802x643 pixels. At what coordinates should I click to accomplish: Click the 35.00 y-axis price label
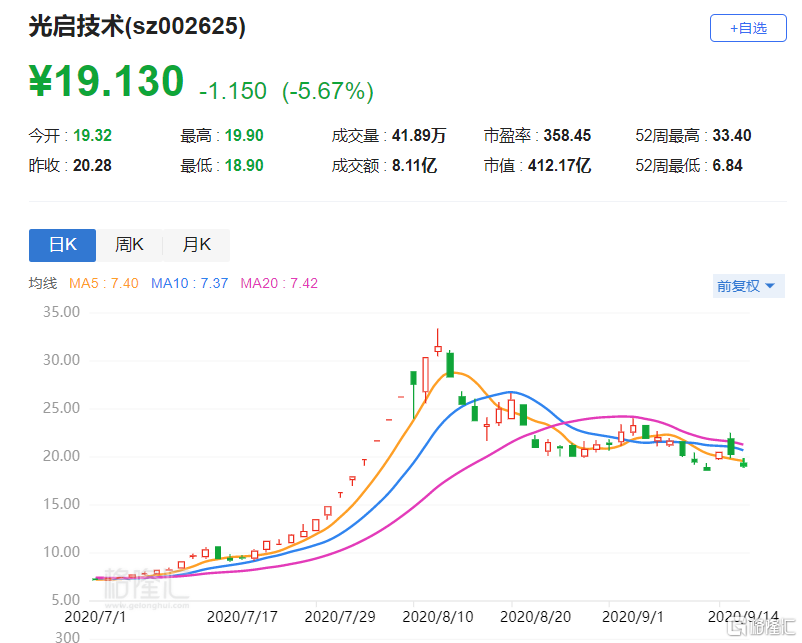[61, 312]
